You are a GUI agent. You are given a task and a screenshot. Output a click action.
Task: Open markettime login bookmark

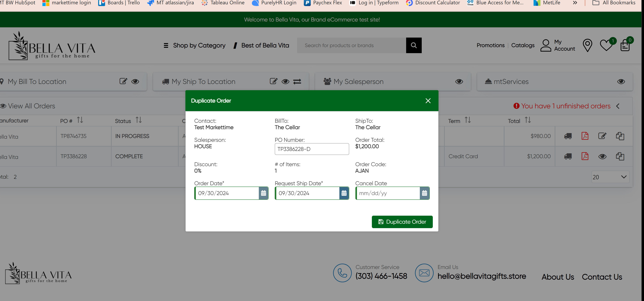point(66,3)
